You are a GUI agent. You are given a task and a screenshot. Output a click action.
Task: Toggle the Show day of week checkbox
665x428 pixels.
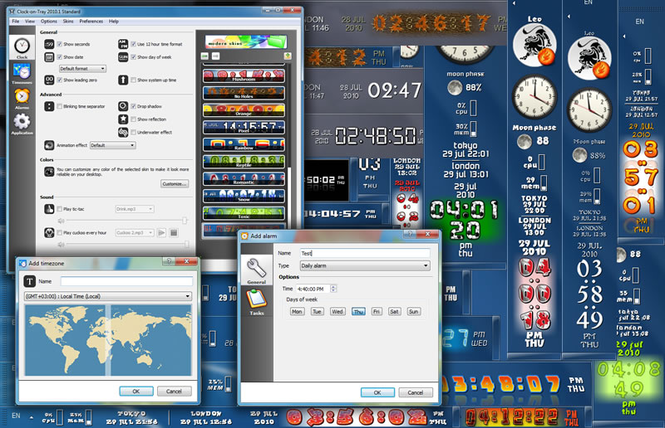[134, 57]
